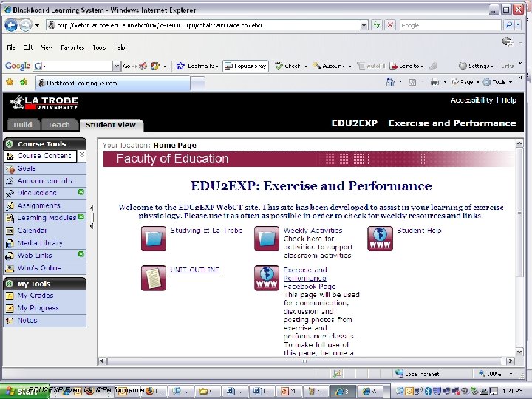Open the UNIT OUTLINE link
Screen dimensions: 532x399
[x=194, y=270]
